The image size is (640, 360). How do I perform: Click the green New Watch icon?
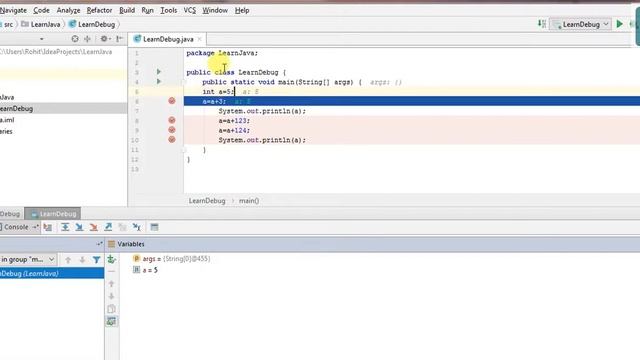click(111, 259)
